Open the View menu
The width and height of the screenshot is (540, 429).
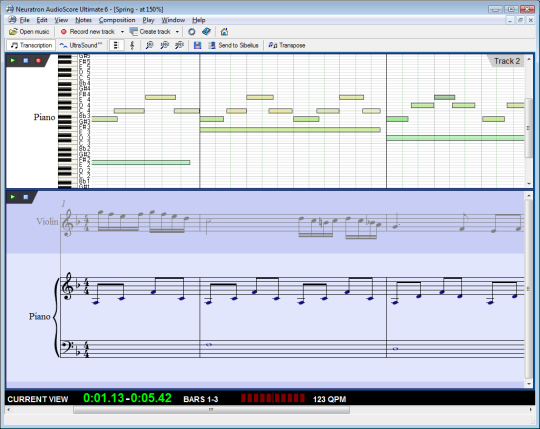(x=61, y=20)
